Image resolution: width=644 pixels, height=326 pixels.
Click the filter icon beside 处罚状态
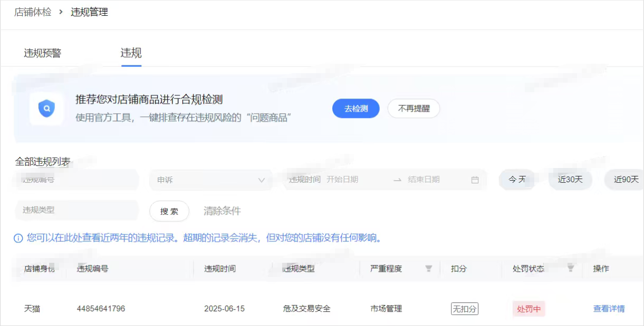[x=570, y=269]
